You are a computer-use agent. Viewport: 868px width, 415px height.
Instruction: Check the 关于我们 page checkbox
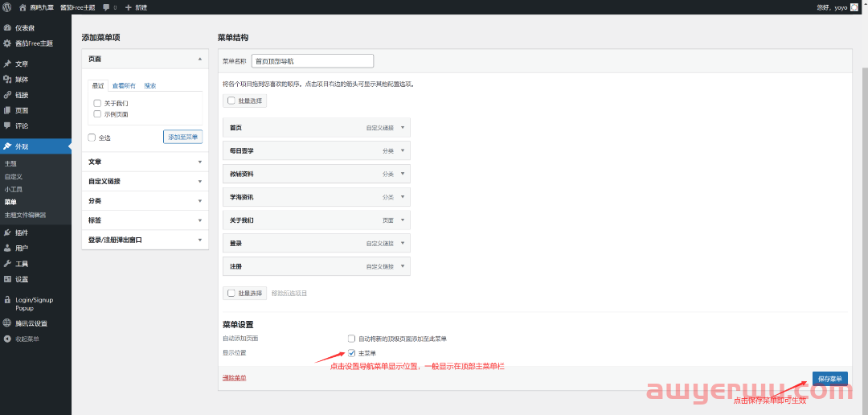pyautogui.click(x=97, y=103)
